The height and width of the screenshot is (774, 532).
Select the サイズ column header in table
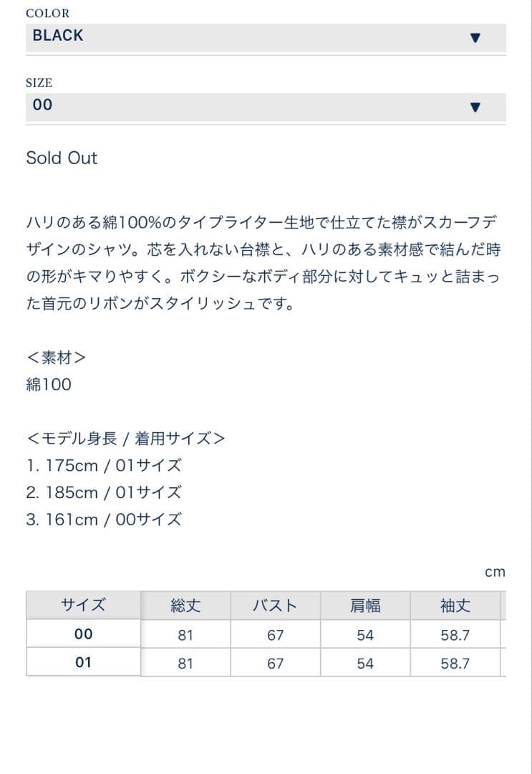point(83,606)
